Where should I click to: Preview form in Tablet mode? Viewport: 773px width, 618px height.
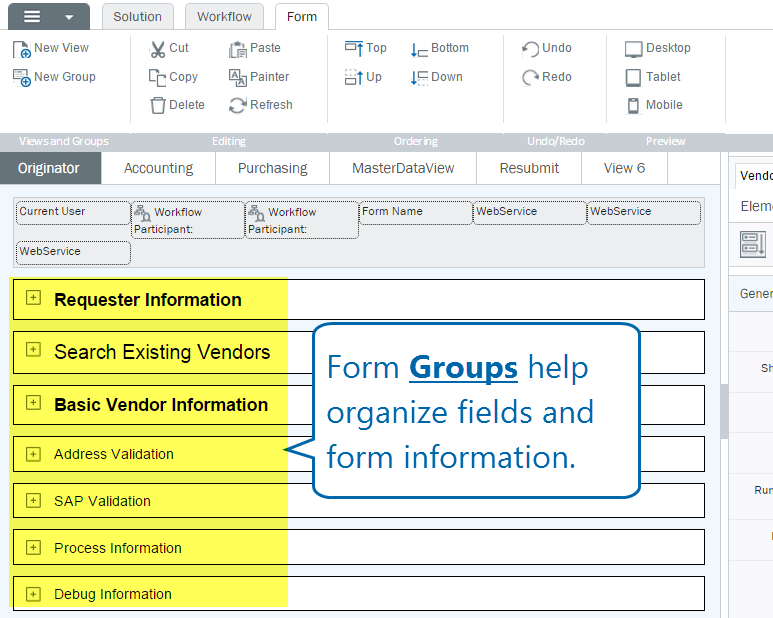point(653,77)
